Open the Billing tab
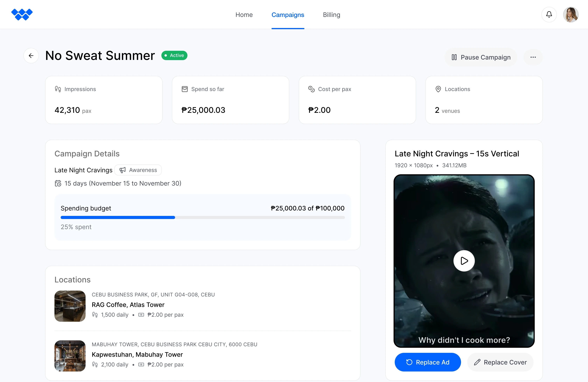This screenshot has height=382, width=588. [331, 15]
